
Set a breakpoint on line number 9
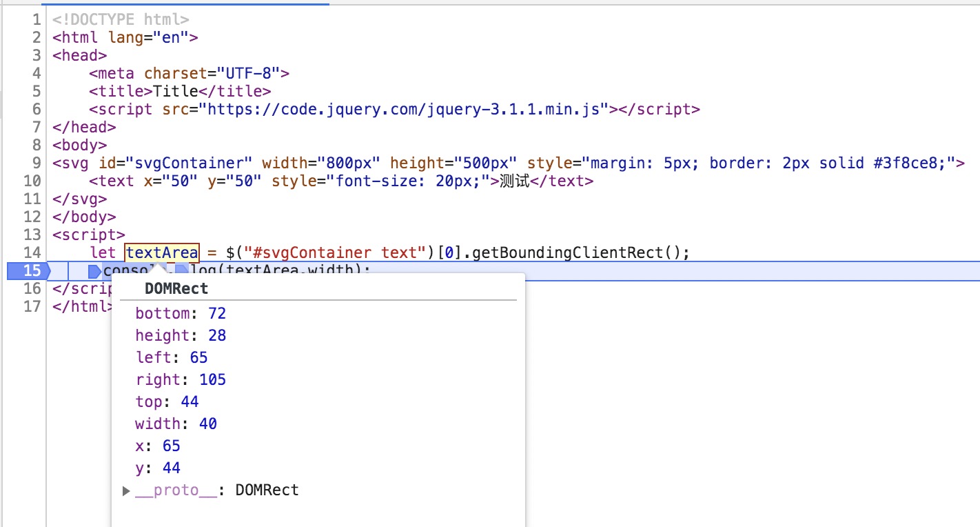(37, 163)
